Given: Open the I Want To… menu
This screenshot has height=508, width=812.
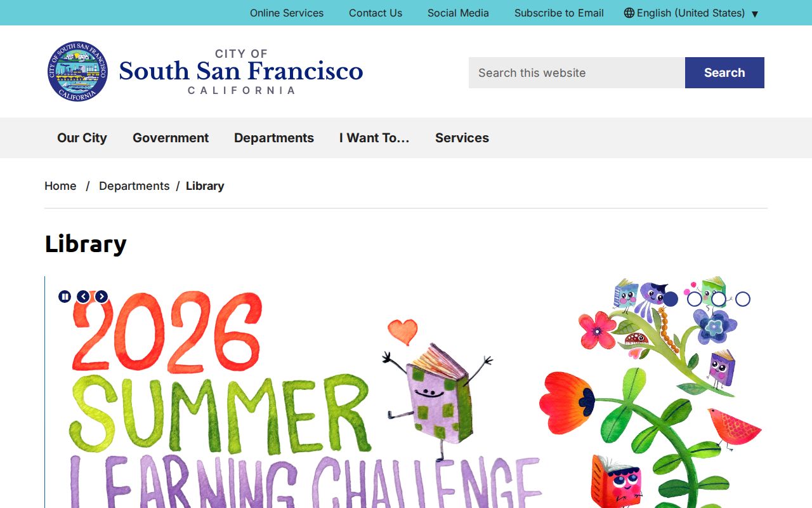Looking at the screenshot, I should click(374, 138).
